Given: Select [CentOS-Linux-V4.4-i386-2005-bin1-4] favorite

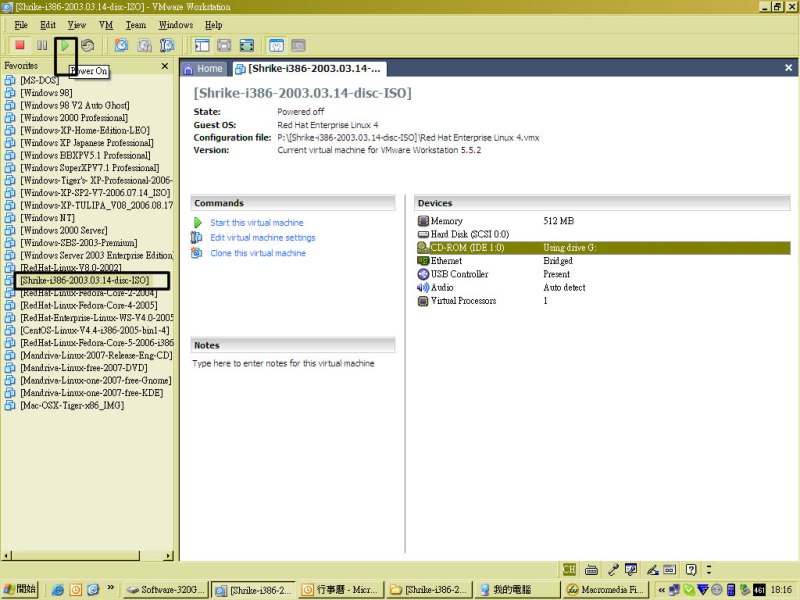Looking at the screenshot, I should tap(95, 331).
